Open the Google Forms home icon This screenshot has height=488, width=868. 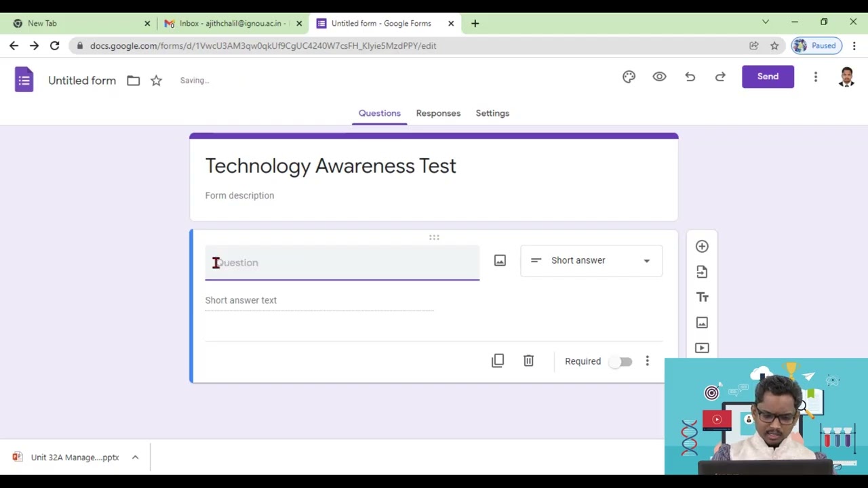pyautogui.click(x=24, y=80)
